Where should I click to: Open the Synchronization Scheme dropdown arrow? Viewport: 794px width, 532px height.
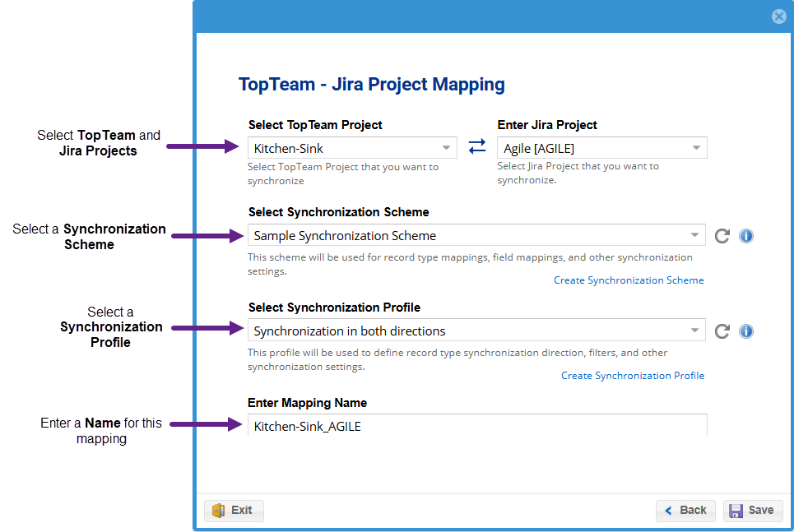pos(695,235)
